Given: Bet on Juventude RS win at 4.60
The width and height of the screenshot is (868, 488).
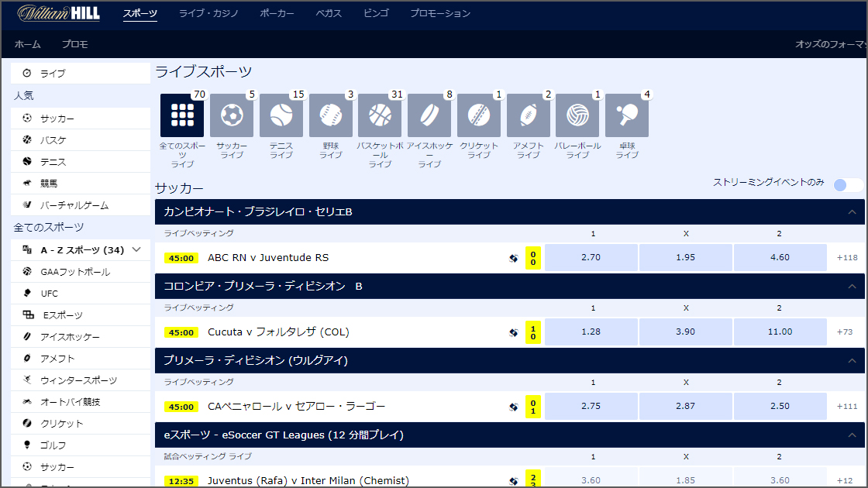Looking at the screenshot, I should [x=780, y=258].
